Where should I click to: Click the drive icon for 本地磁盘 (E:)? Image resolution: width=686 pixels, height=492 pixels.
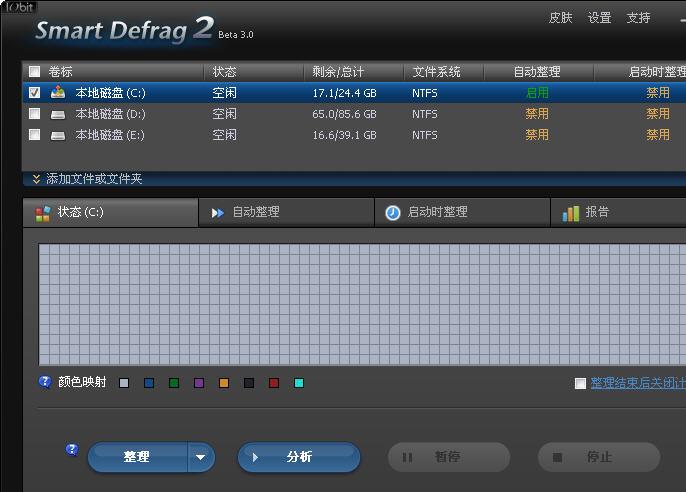coord(58,136)
